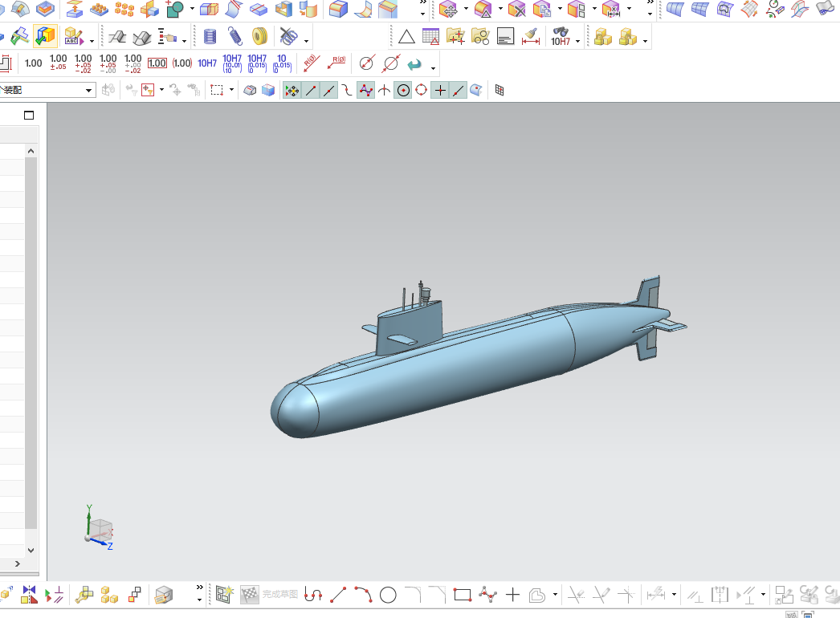
Task: Select the triangle icon in the second toolbar row
Action: tap(406, 37)
